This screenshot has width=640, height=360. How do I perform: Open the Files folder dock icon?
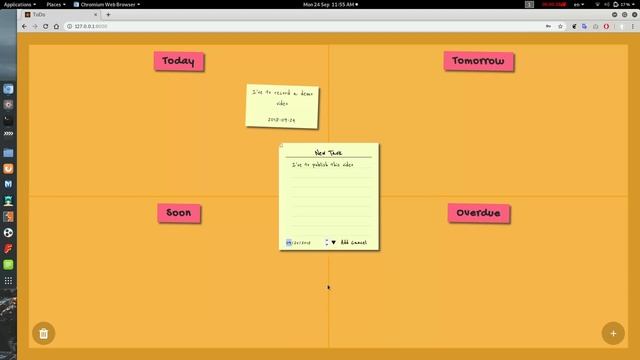point(8,153)
